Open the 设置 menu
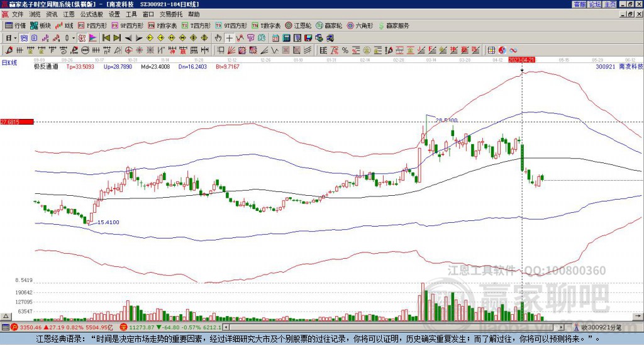 [114, 14]
